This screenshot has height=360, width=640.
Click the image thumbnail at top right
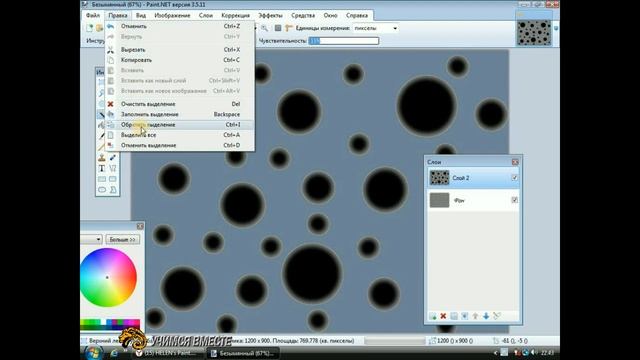tap(534, 33)
